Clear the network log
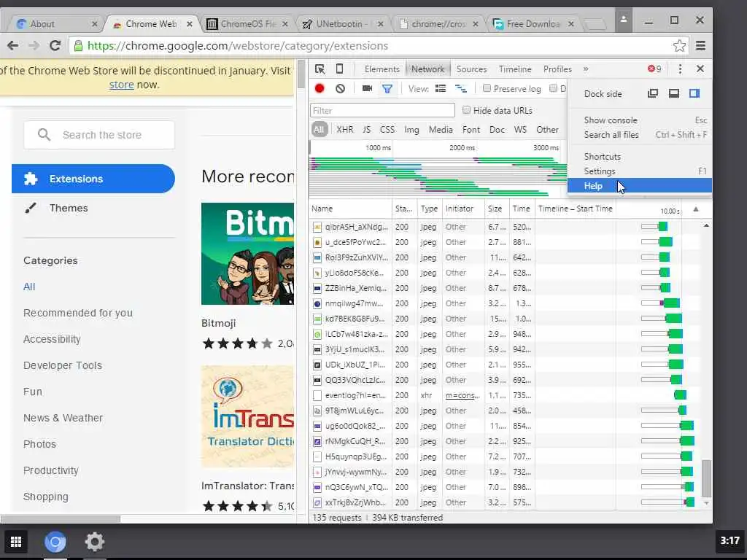 [x=340, y=88]
